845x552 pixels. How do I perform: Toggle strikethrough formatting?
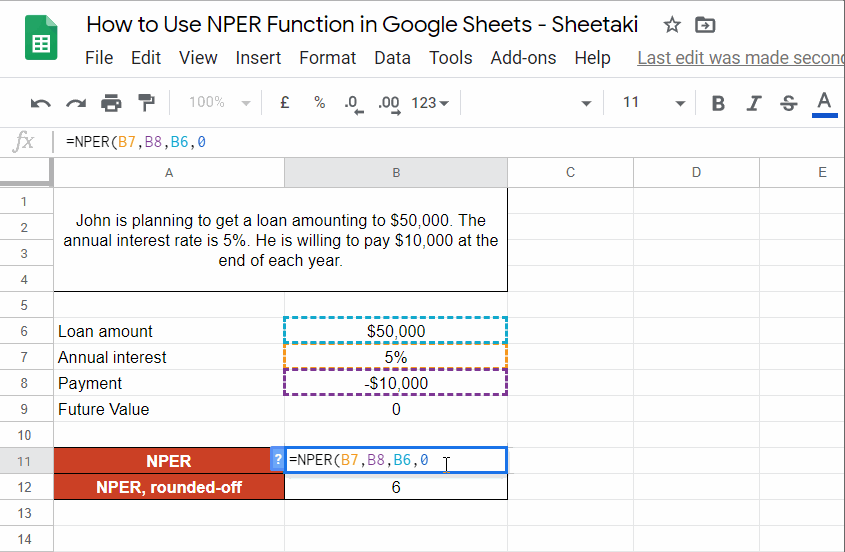pyautogui.click(x=788, y=103)
